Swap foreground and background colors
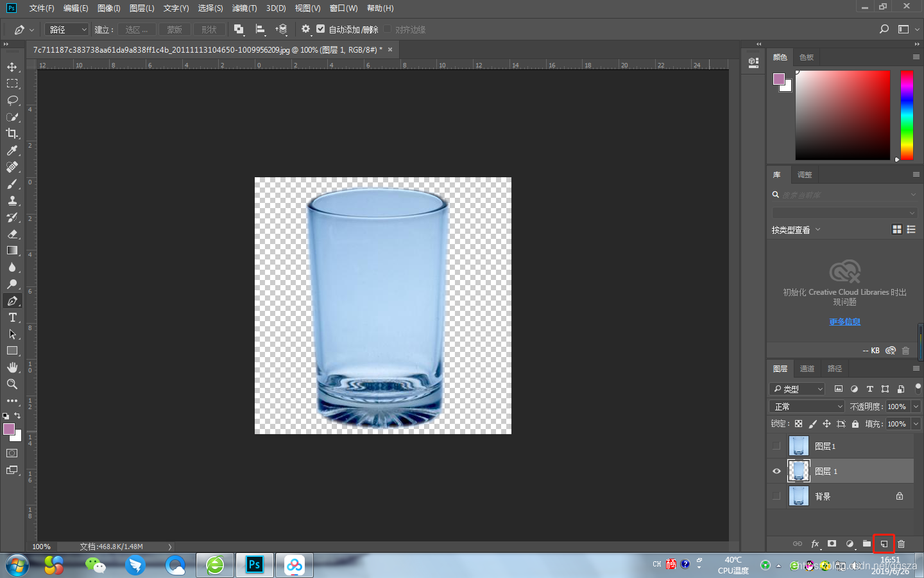 pos(17,416)
